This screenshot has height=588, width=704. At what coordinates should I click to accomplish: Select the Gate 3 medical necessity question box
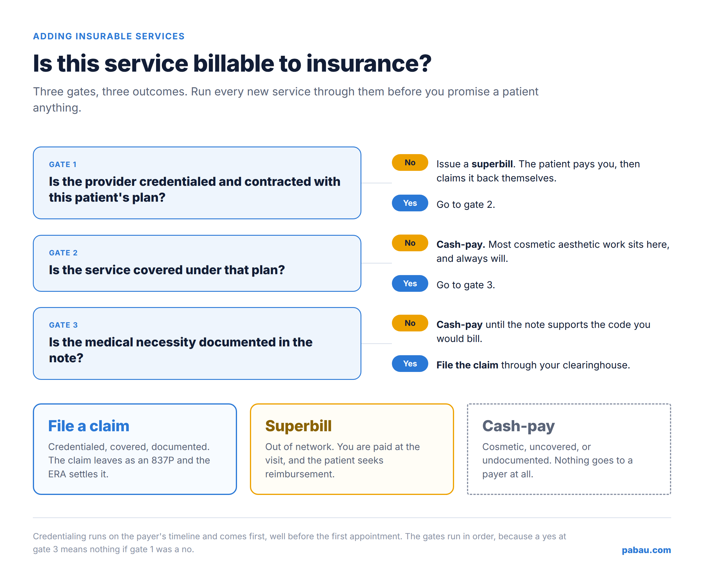(x=197, y=343)
